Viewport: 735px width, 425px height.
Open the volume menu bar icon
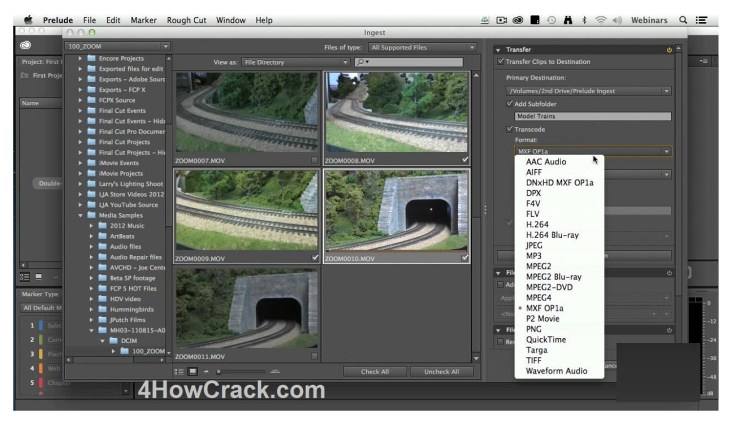click(x=617, y=20)
